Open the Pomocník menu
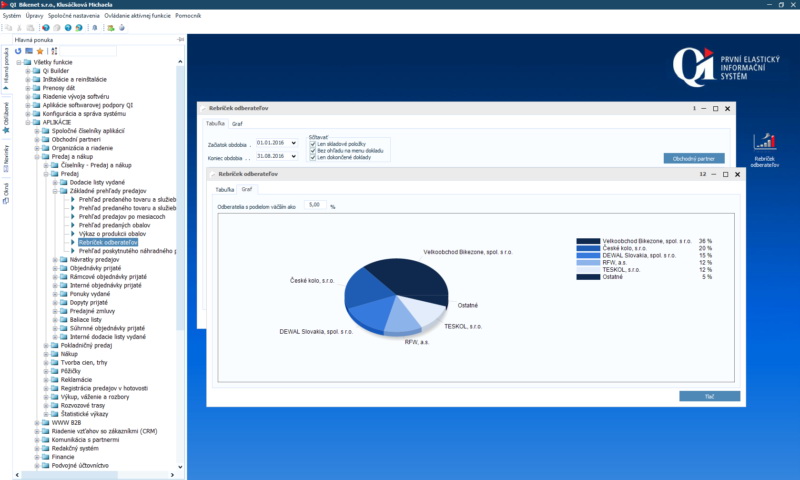The width and height of the screenshot is (800, 480). point(188,16)
